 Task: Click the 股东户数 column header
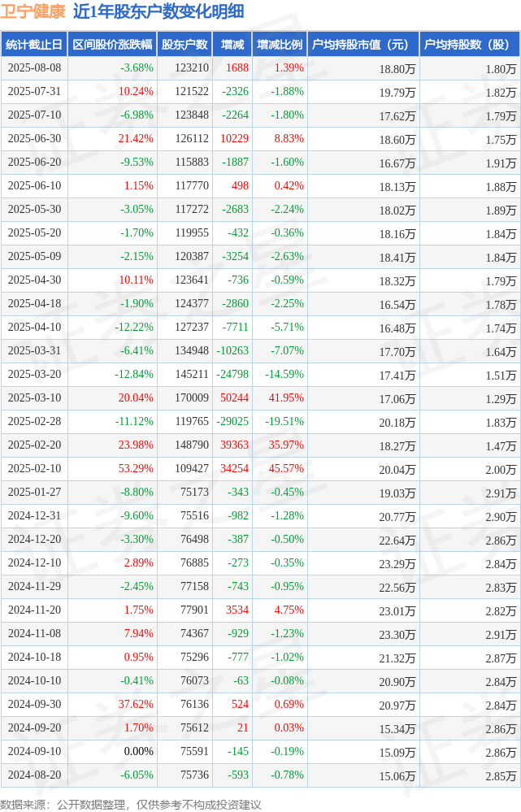pos(185,45)
